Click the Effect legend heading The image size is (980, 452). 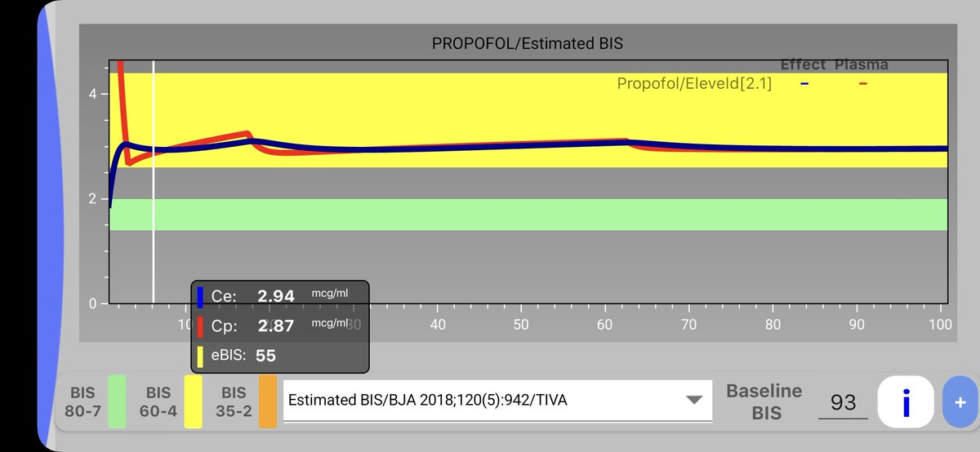(803, 64)
